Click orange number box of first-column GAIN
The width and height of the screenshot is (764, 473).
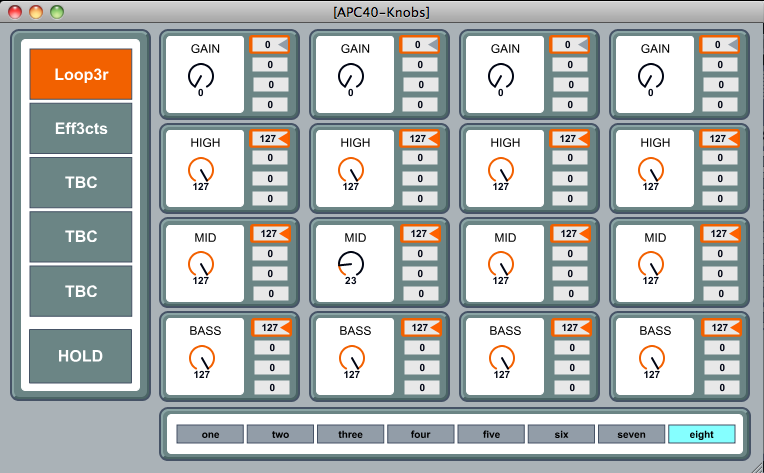[x=270, y=45]
